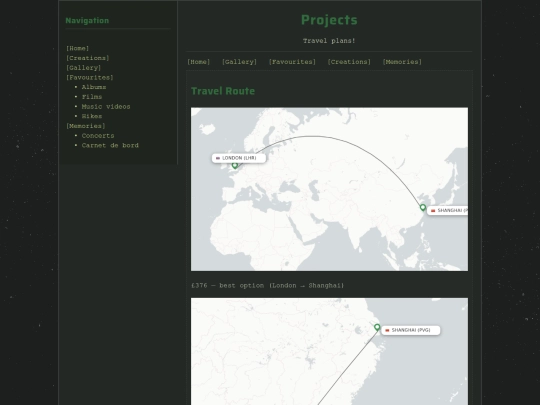Image resolution: width=540 pixels, height=405 pixels.
Task: Select [Creations] in the top navigation bar
Action: [x=349, y=62]
